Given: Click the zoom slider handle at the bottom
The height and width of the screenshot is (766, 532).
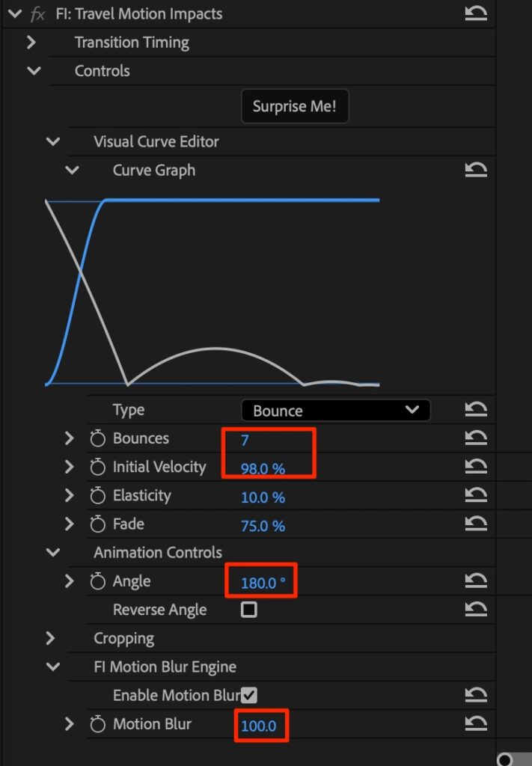Looking at the screenshot, I should 505,760.
